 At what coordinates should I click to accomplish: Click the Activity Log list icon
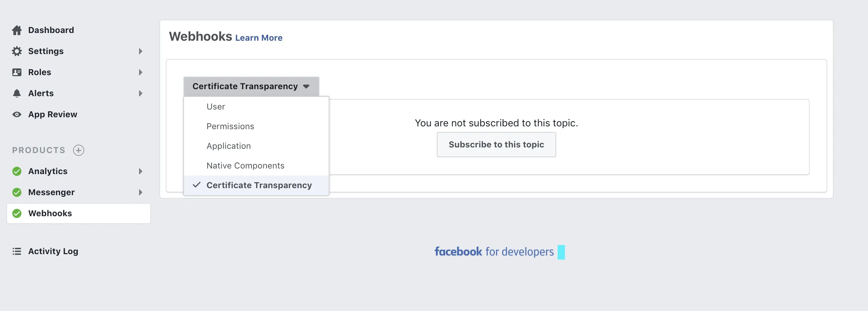point(17,251)
